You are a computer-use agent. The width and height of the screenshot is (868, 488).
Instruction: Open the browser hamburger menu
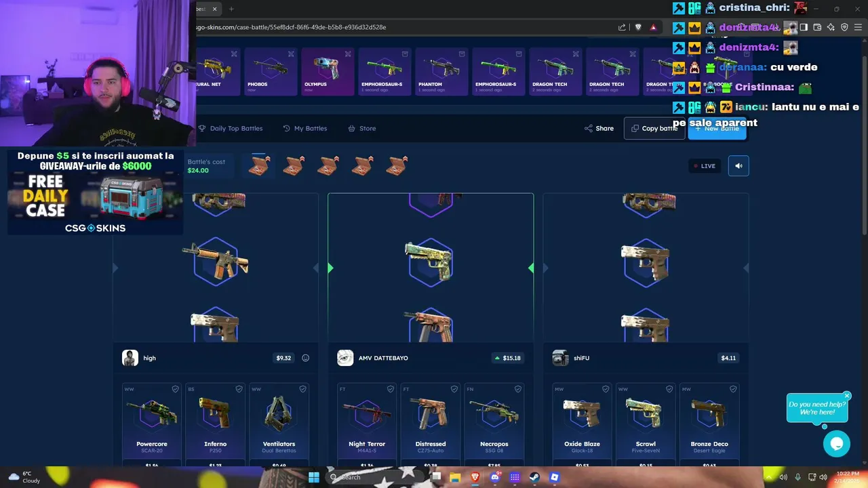[859, 27]
